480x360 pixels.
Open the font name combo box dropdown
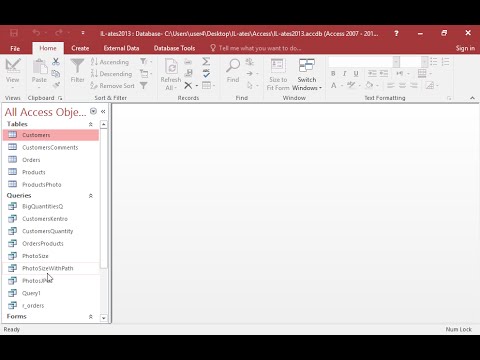tap(396, 62)
